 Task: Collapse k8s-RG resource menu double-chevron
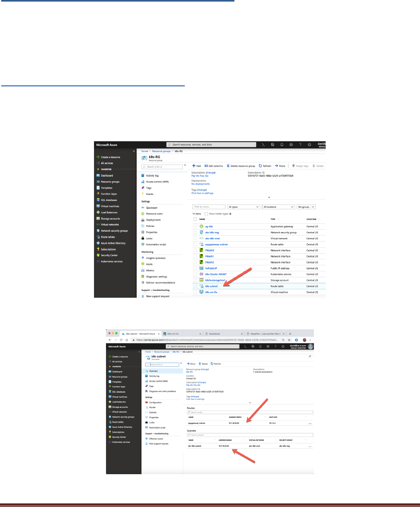(185, 165)
